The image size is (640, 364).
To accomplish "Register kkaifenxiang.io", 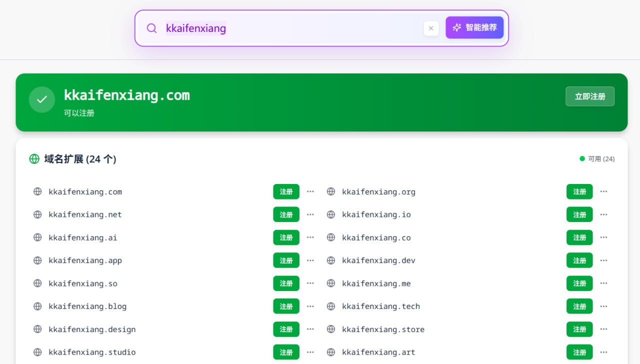I will (579, 214).
